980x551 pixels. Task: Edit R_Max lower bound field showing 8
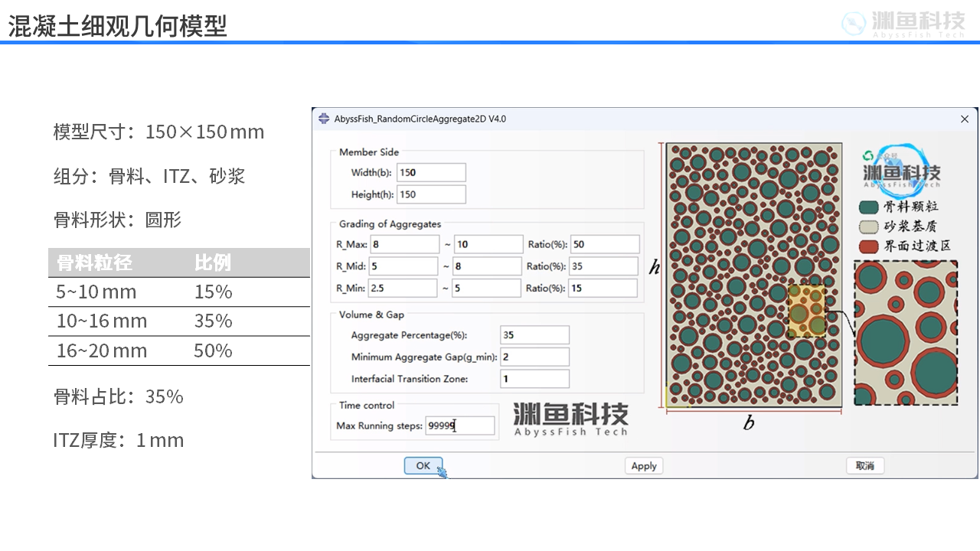(404, 244)
